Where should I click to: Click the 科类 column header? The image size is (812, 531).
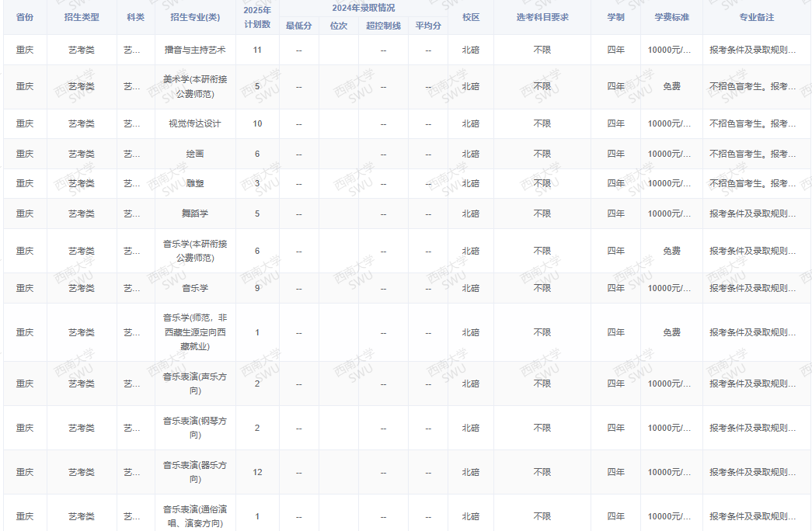(x=136, y=17)
